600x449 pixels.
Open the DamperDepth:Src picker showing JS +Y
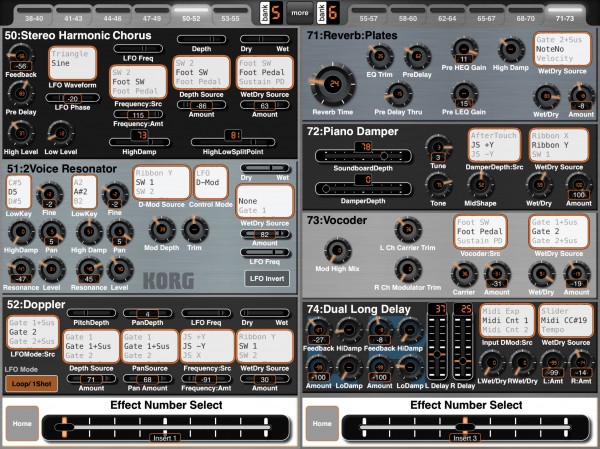[494, 145]
